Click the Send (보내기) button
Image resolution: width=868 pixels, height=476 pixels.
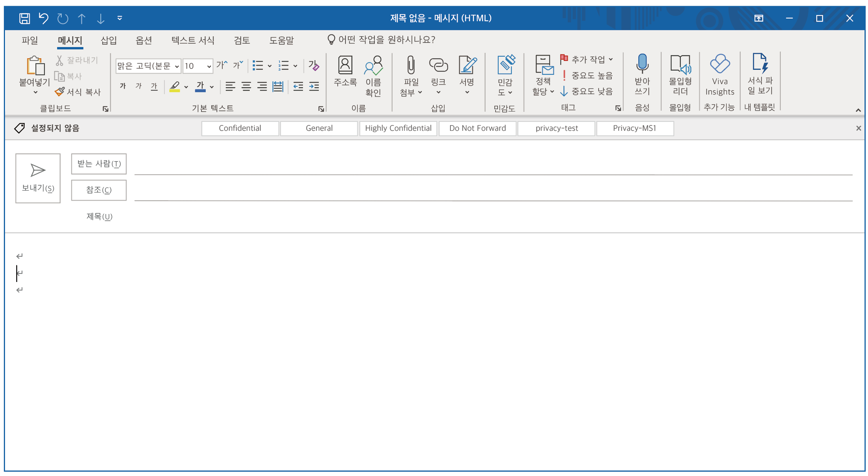point(38,178)
